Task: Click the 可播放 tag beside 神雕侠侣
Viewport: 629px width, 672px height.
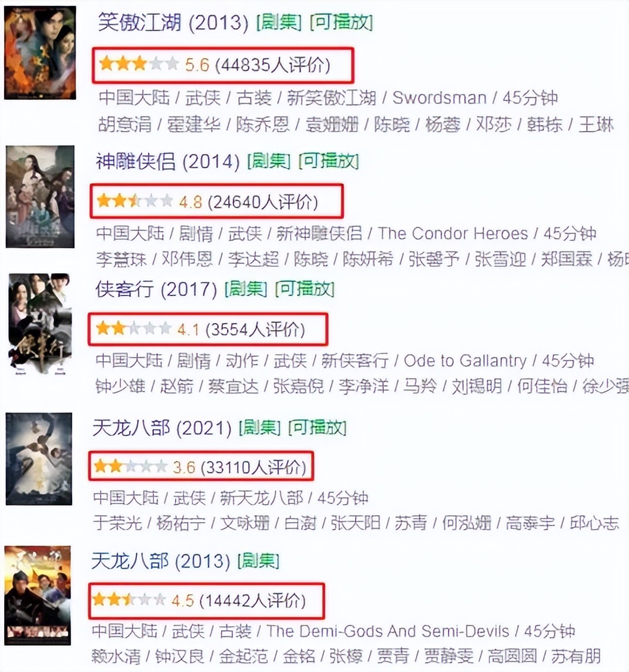Action: point(329,162)
